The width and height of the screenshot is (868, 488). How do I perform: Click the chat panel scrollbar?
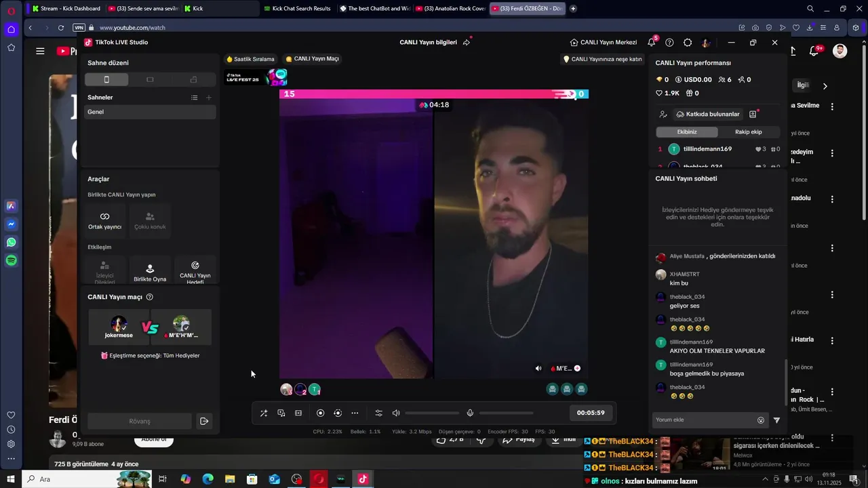coord(786,383)
